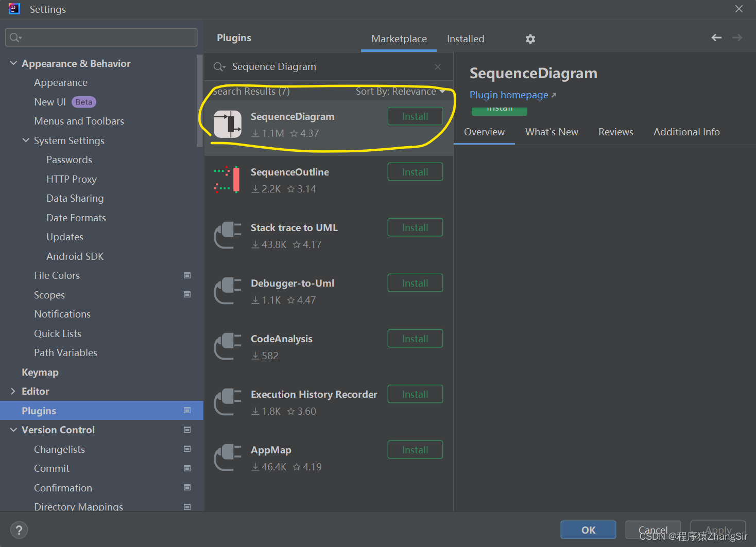
Task: Switch to the Marketplace tab
Action: pyautogui.click(x=399, y=39)
